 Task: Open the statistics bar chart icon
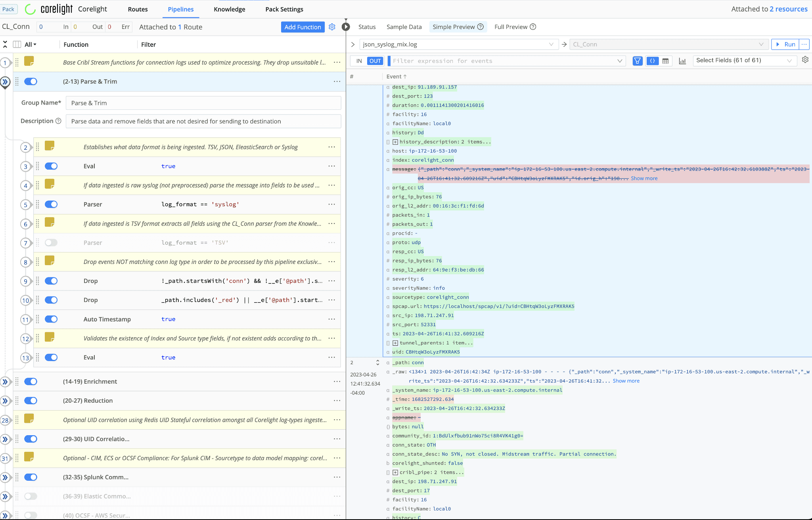(682, 61)
